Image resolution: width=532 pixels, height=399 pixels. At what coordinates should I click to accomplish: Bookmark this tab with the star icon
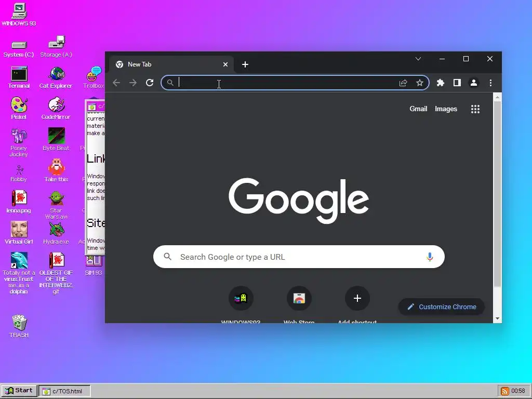pyautogui.click(x=420, y=83)
